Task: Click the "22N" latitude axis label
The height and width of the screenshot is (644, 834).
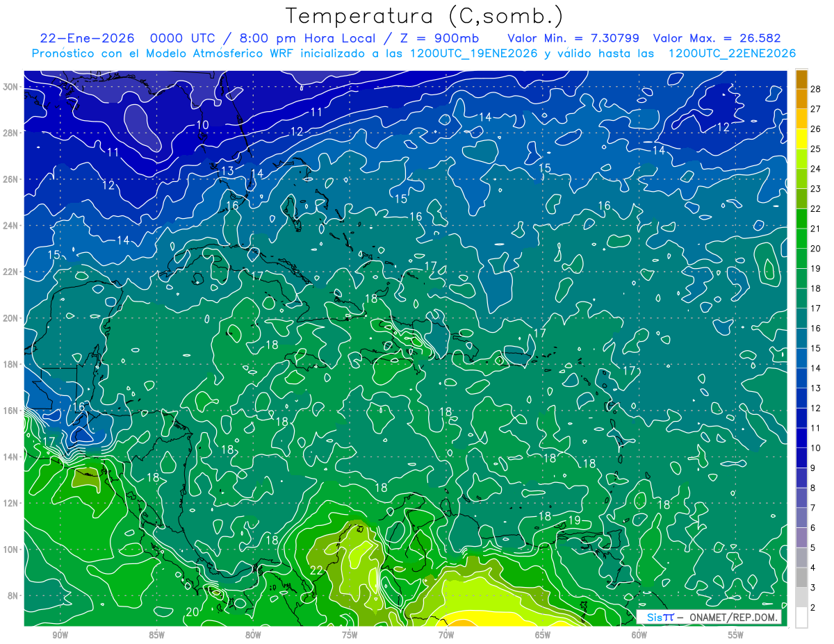Action: [x=10, y=272]
